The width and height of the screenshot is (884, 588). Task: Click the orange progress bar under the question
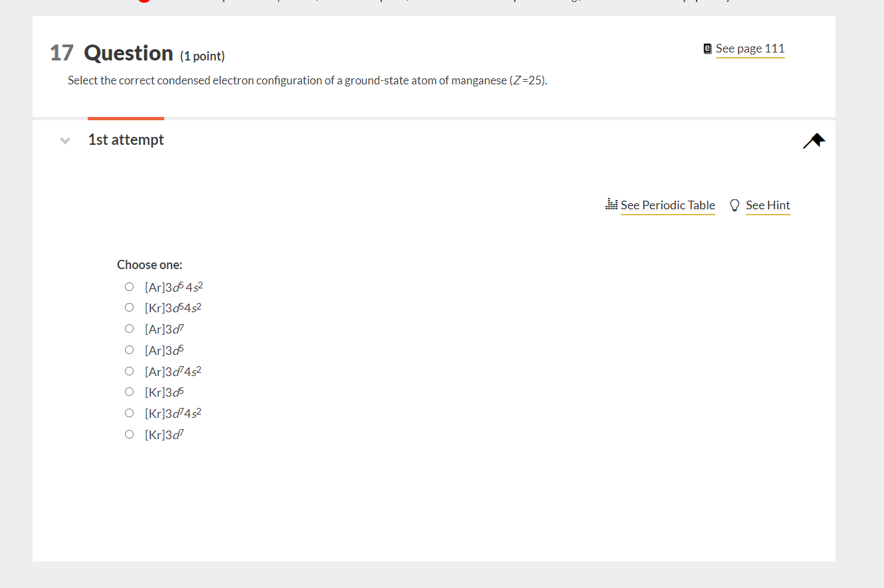(x=126, y=120)
